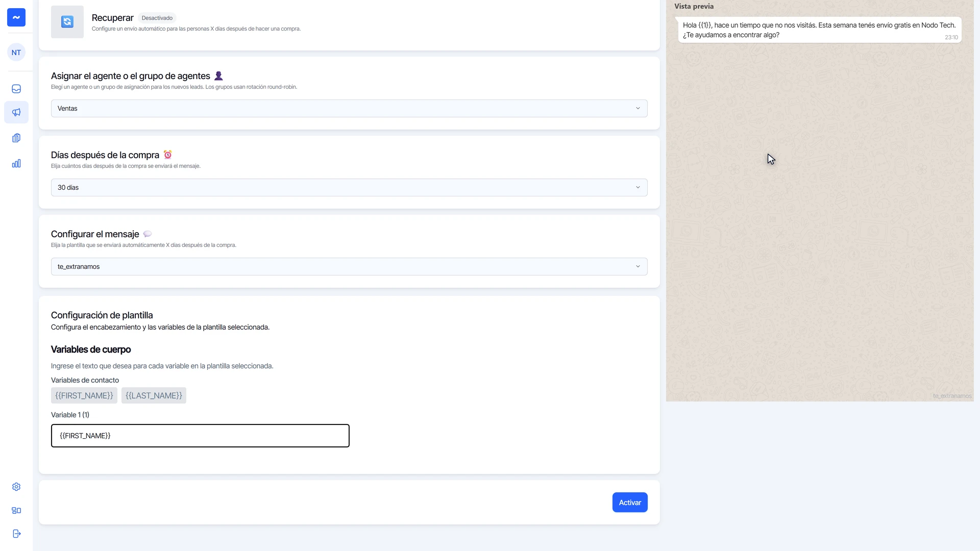
Task: Click the Asignar el agente heading
Action: 131,76
